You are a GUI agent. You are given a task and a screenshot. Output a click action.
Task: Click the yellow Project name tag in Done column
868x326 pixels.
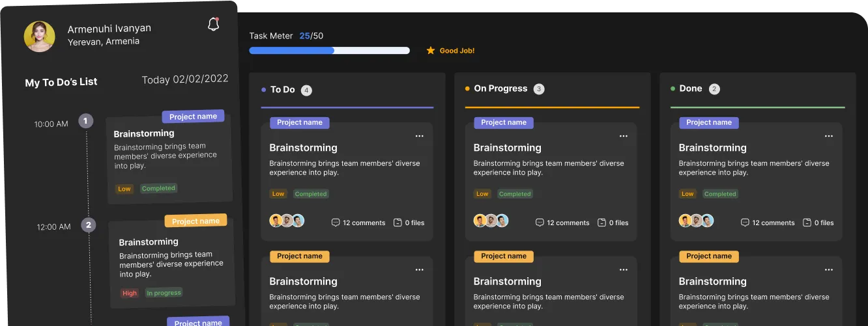coord(709,256)
